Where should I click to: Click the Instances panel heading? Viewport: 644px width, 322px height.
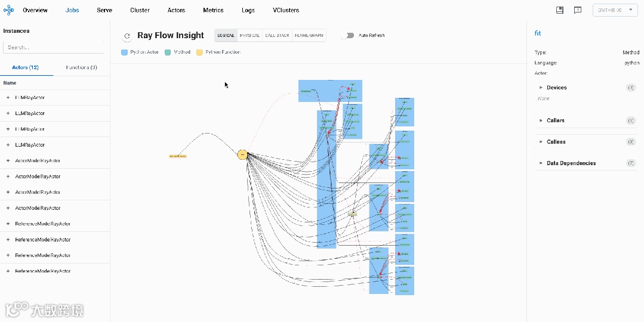17,31
